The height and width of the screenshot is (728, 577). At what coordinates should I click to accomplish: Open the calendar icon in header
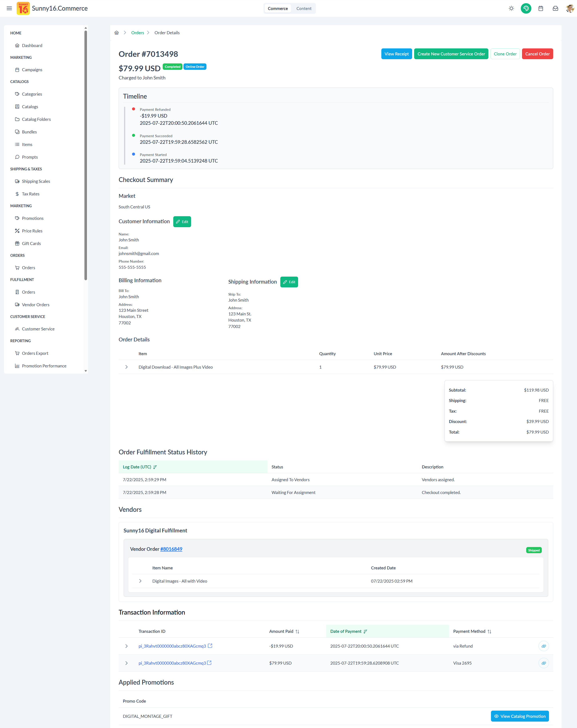coord(541,8)
